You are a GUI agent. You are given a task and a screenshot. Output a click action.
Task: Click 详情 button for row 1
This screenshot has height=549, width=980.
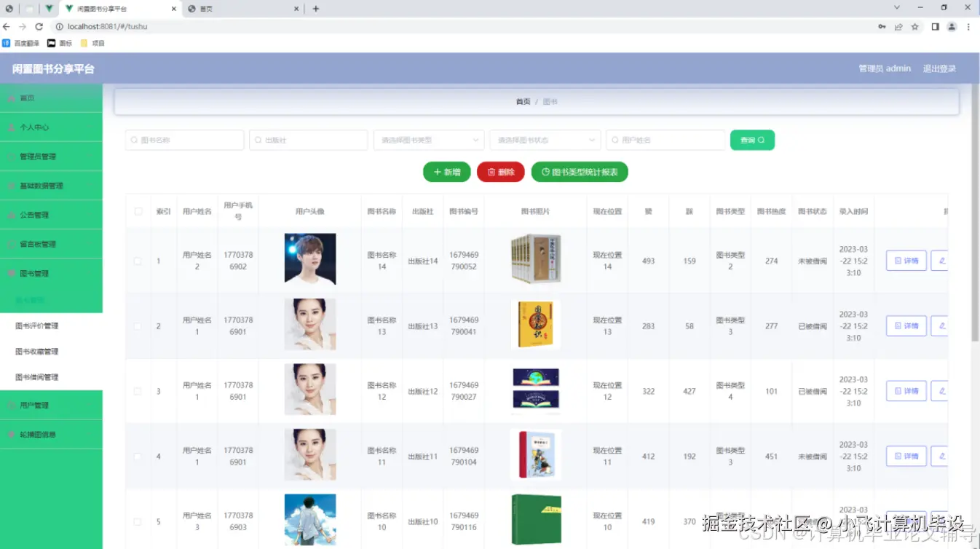pyautogui.click(x=906, y=261)
